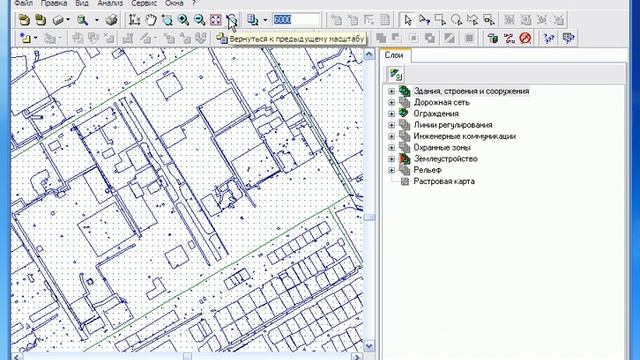Toggle visibility icon of Землеустройство
The width and height of the screenshot is (640, 360).
404,159
